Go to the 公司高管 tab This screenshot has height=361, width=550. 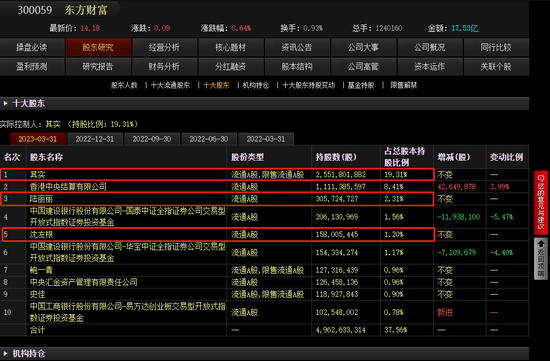click(363, 67)
